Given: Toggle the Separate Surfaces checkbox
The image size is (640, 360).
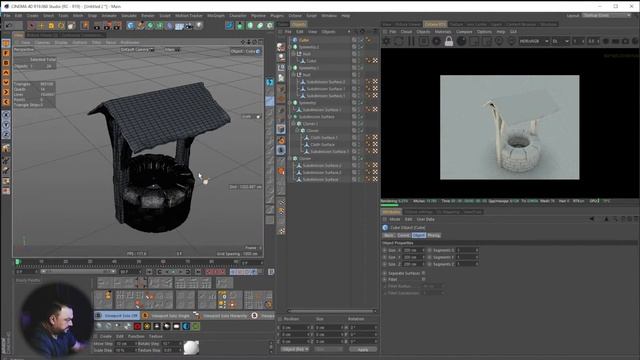Looking at the screenshot, I should tap(423, 273).
